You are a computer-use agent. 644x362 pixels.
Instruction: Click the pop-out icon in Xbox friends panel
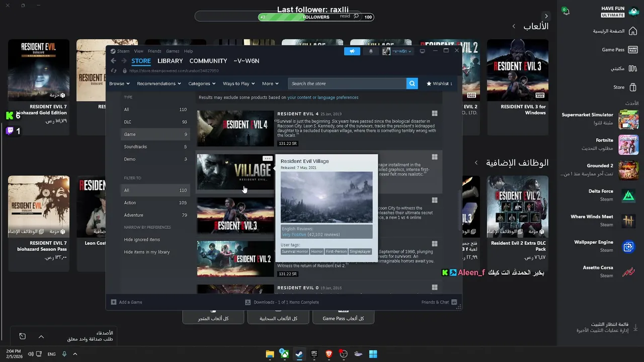tap(22, 336)
